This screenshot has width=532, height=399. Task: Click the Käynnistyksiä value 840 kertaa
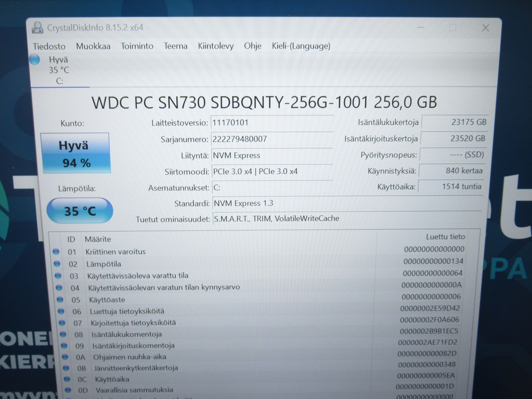coord(452,171)
